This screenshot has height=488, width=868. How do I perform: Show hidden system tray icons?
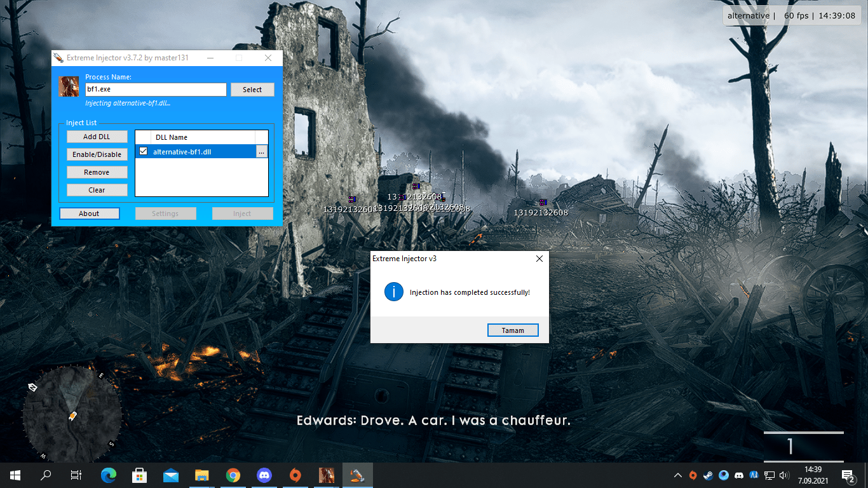(x=677, y=475)
